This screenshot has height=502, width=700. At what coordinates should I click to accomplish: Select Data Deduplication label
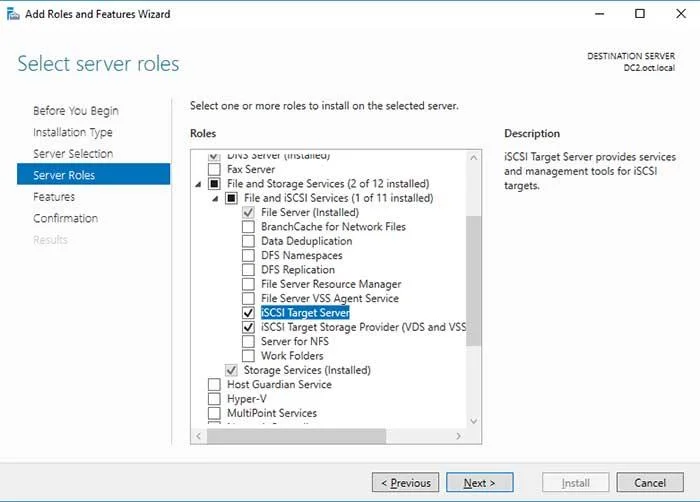coord(307,241)
